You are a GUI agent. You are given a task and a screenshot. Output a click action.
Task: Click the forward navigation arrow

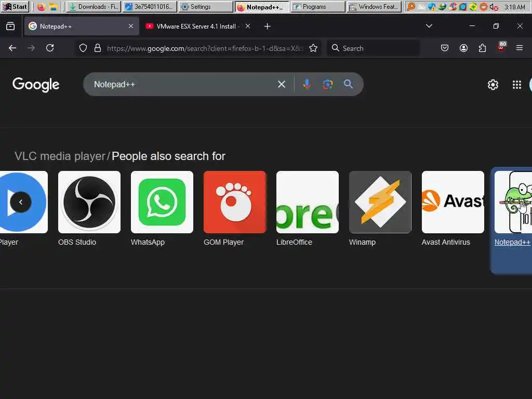(31, 48)
